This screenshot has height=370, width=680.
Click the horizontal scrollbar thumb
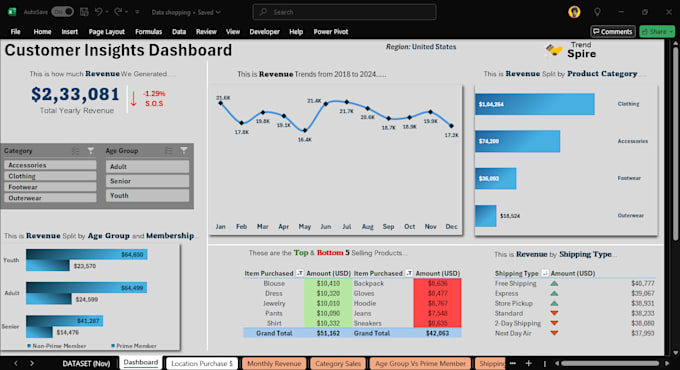610,363
